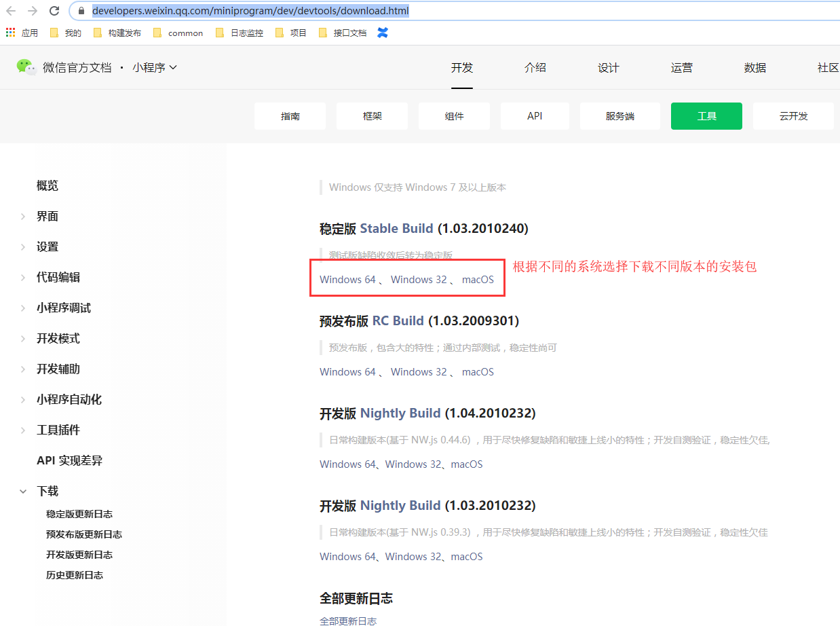Click Nightly Build 1.04.2010232 heading link
Image resolution: width=840 pixels, height=626 pixels.
400,413
